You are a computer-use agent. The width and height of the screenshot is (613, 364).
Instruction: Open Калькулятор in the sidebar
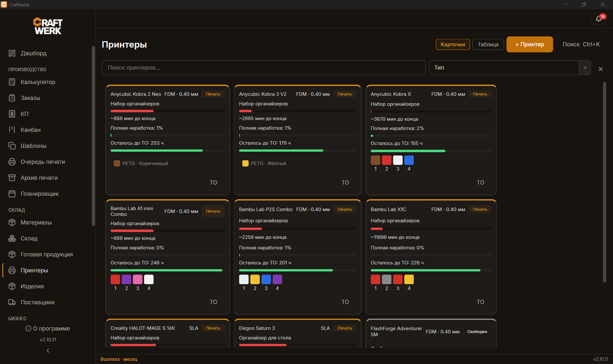point(38,82)
